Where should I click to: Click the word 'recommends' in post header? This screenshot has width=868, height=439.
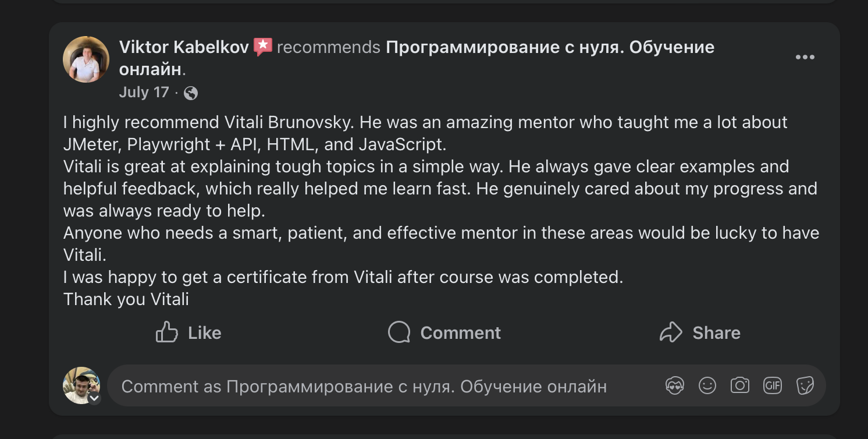(x=329, y=47)
